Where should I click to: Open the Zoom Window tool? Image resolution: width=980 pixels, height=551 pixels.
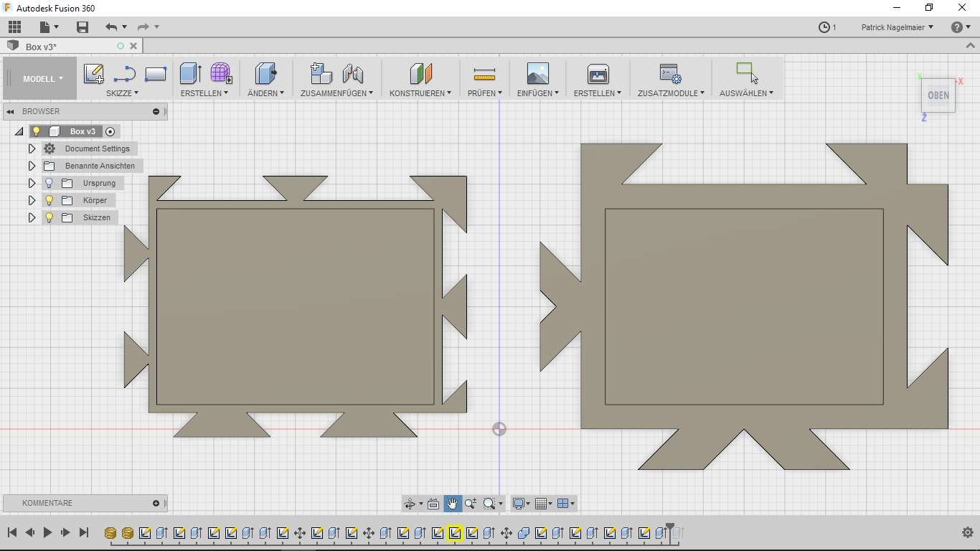point(489,503)
